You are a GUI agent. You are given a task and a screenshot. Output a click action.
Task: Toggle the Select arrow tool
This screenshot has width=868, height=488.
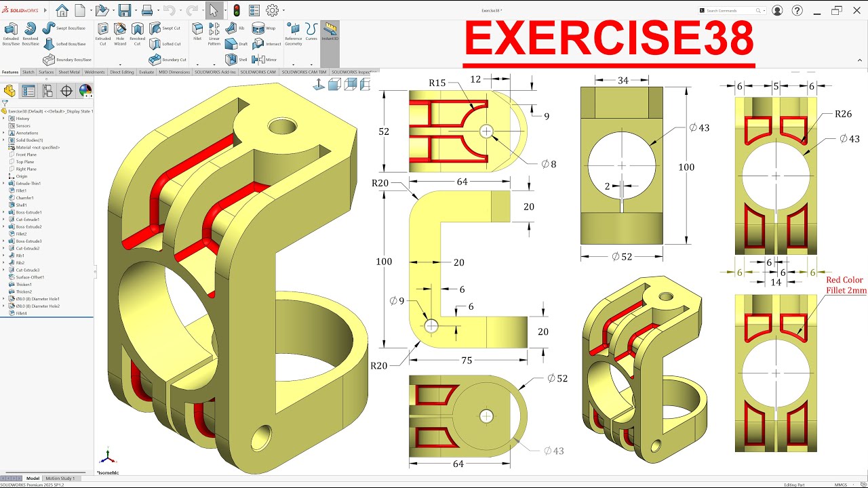214,10
